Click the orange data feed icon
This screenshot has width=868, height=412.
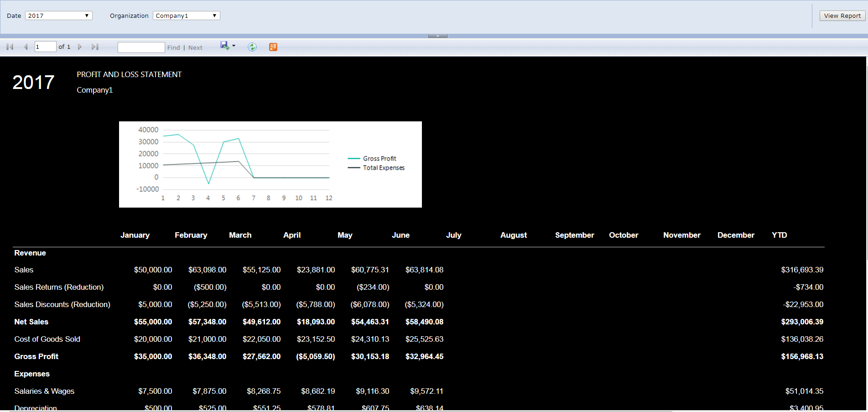[x=273, y=47]
